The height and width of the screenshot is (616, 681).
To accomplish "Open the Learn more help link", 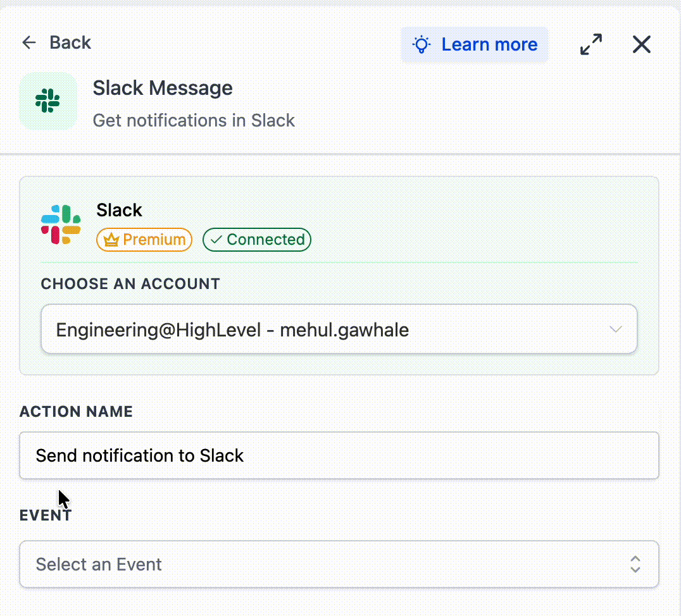I will tap(474, 45).
